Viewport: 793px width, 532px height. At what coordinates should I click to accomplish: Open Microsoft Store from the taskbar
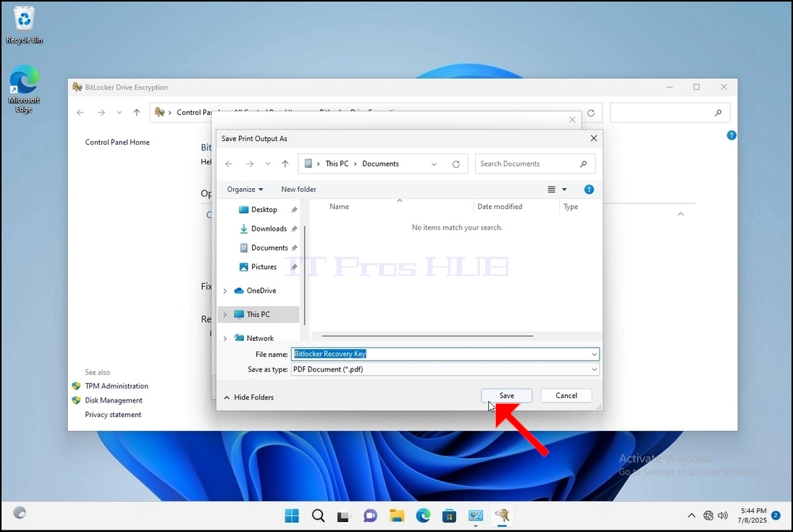coord(449,516)
